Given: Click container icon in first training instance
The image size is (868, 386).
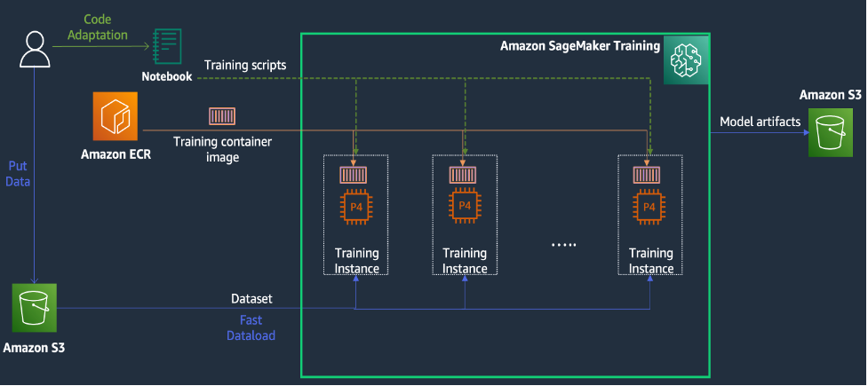Looking at the screenshot, I should tap(354, 175).
